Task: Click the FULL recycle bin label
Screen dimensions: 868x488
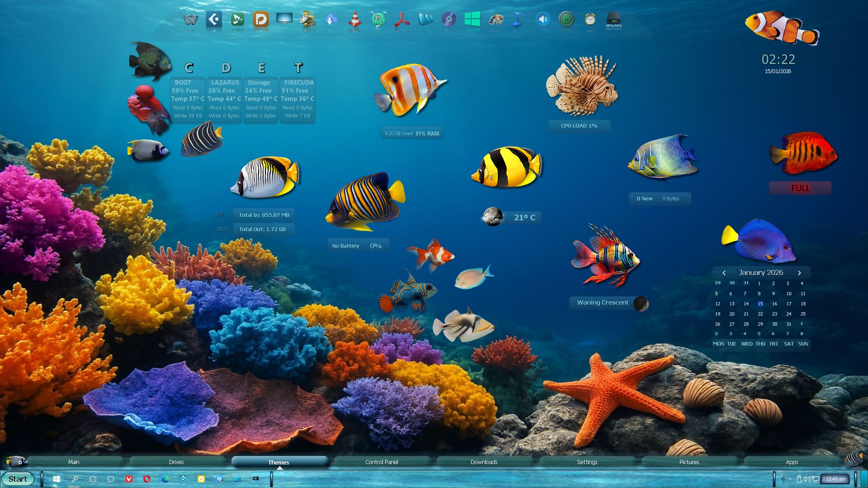Action: [800, 188]
